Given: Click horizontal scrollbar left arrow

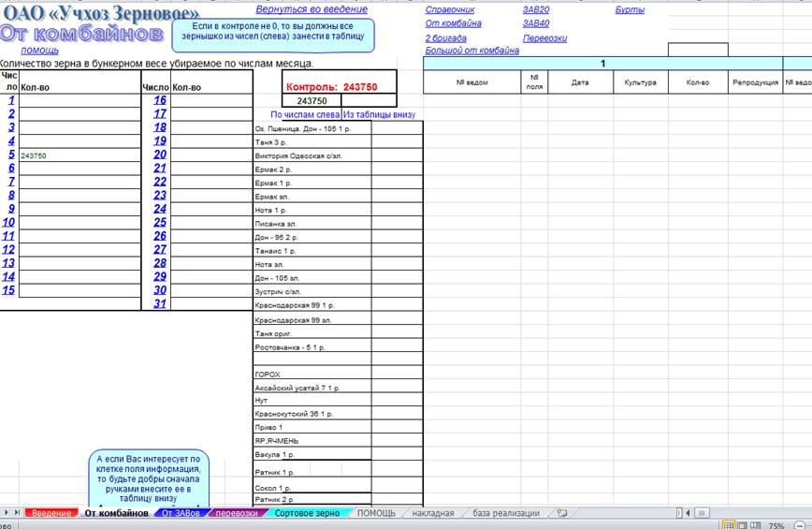Looking at the screenshot, I should 688,513.
